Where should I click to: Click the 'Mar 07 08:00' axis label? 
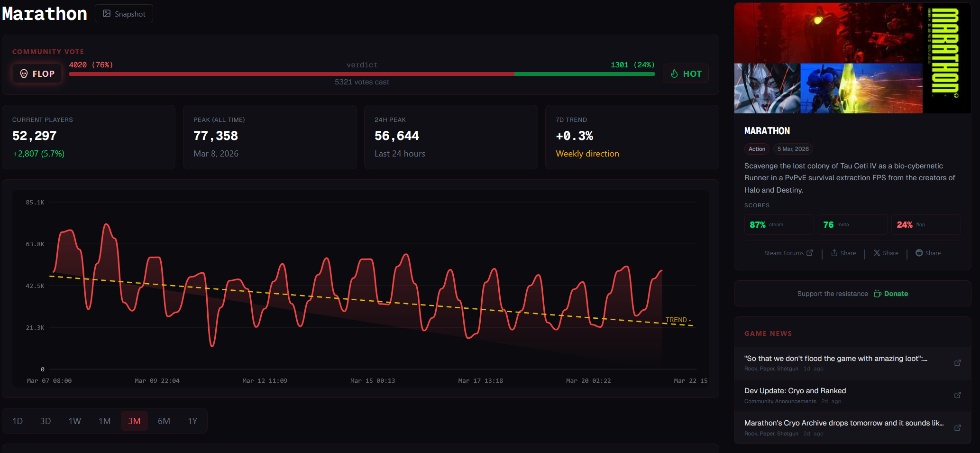click(x=49, y=381)
